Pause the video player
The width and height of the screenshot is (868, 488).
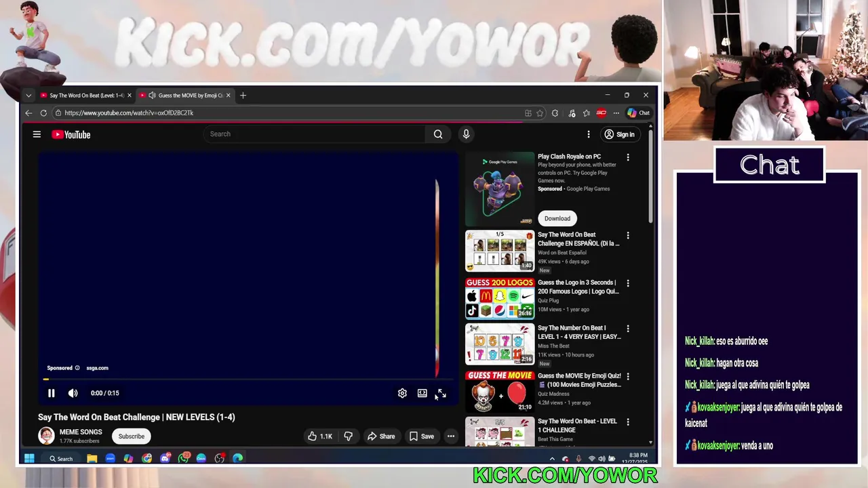[x=51, y=393]
